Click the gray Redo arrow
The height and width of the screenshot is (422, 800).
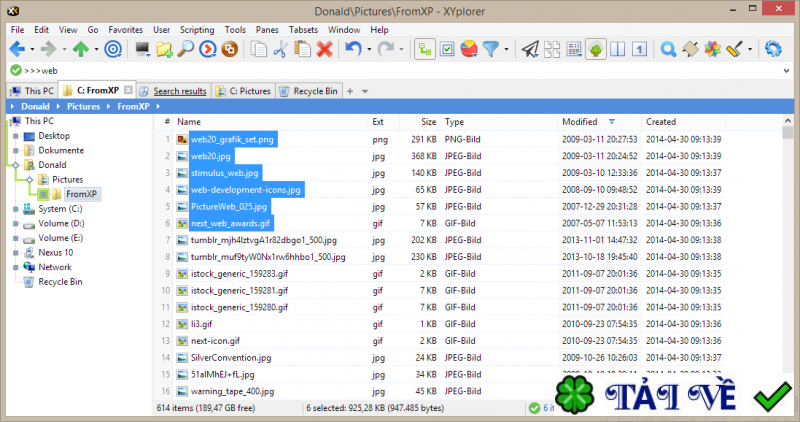(x=386, y=49)
